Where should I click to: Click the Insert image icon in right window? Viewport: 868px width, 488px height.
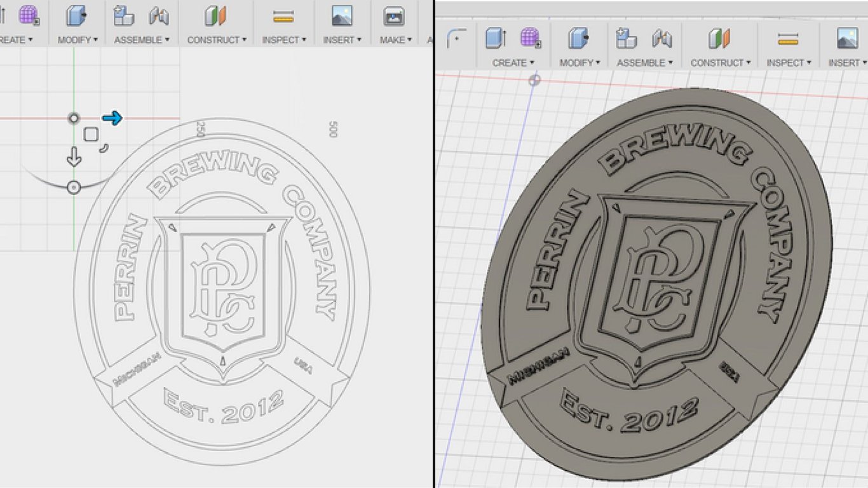click(x=847, y=38)
